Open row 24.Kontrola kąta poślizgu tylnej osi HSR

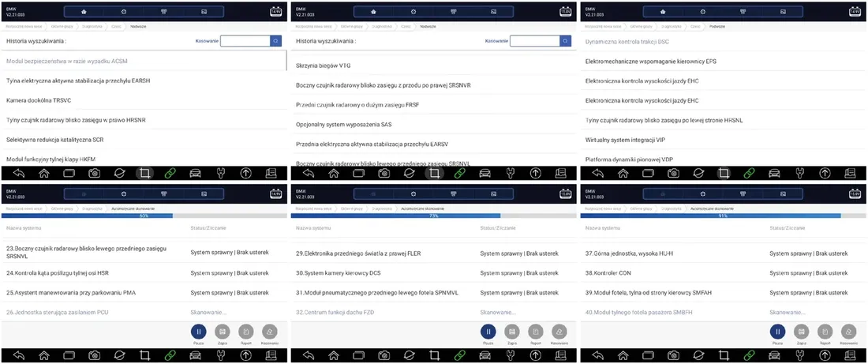[144, 272]
